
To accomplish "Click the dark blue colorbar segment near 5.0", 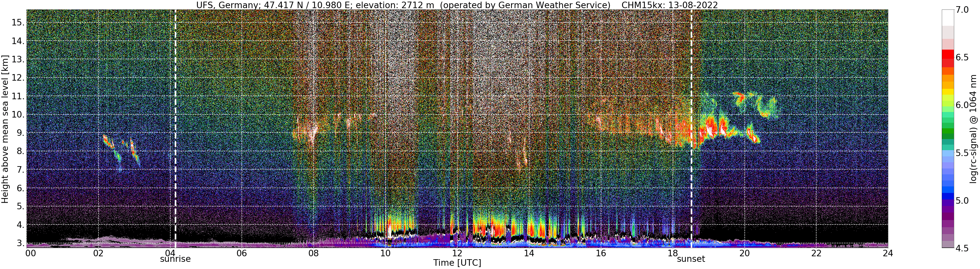I will tap(948, 196).
